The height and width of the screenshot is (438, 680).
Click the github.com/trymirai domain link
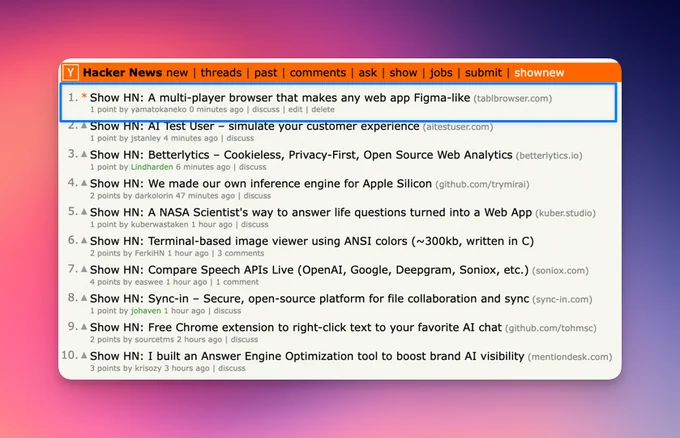click(x=482, y=184)
